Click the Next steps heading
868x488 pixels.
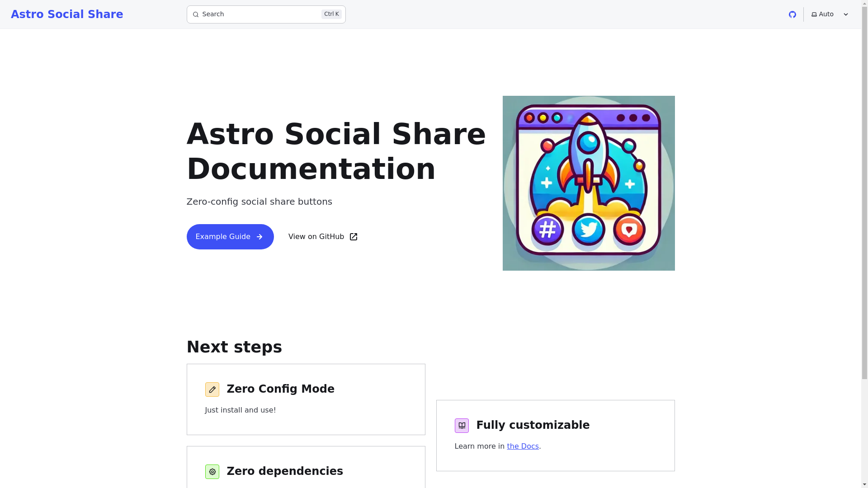coord(234,347)
